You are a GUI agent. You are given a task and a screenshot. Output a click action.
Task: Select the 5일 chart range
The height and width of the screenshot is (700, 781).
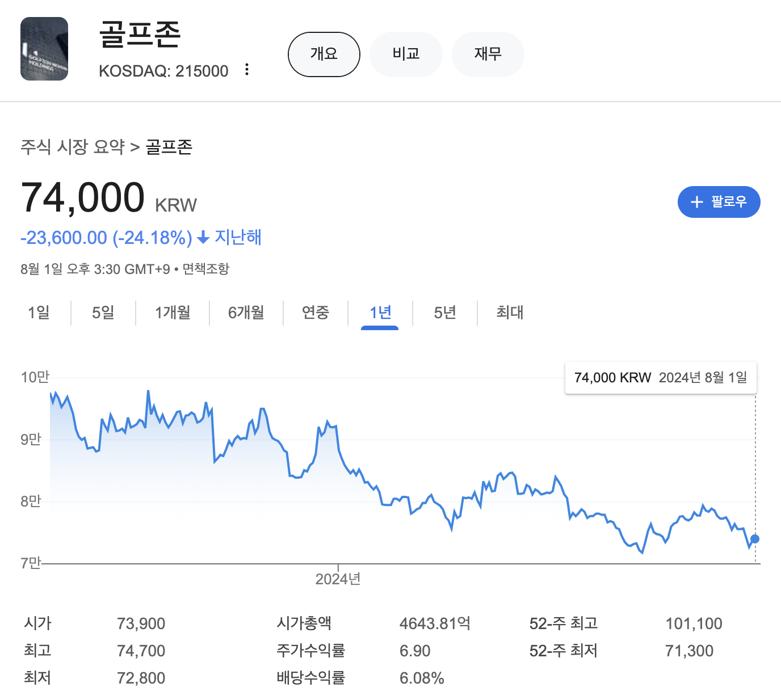(x=103, y=313)
